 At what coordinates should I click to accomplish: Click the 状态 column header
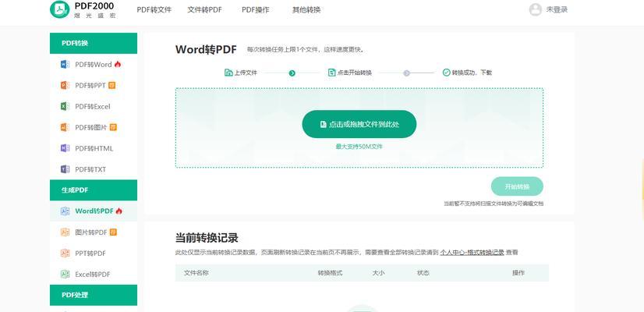[423, 272]
